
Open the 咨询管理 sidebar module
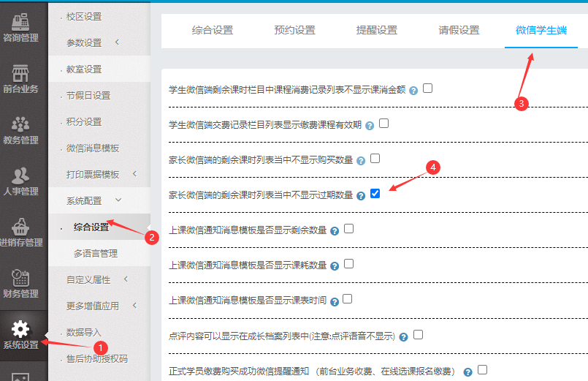20,28
